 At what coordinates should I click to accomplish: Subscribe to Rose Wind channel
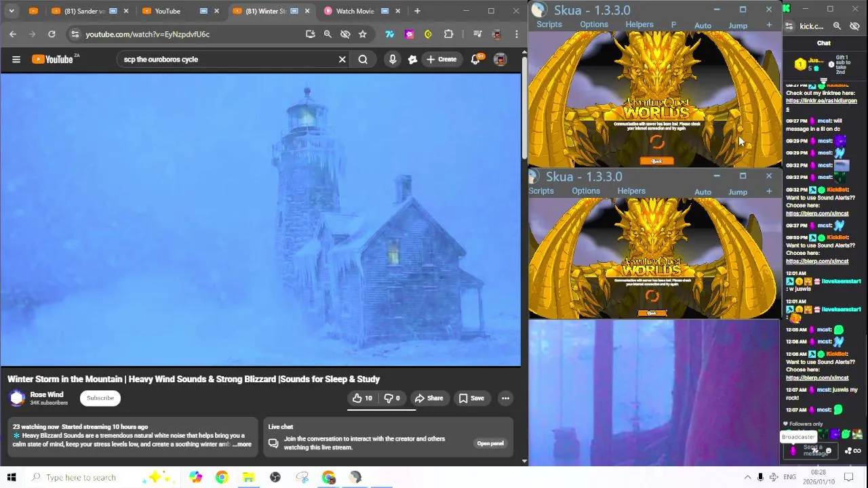pyautogui.click(x=100, y=399)
